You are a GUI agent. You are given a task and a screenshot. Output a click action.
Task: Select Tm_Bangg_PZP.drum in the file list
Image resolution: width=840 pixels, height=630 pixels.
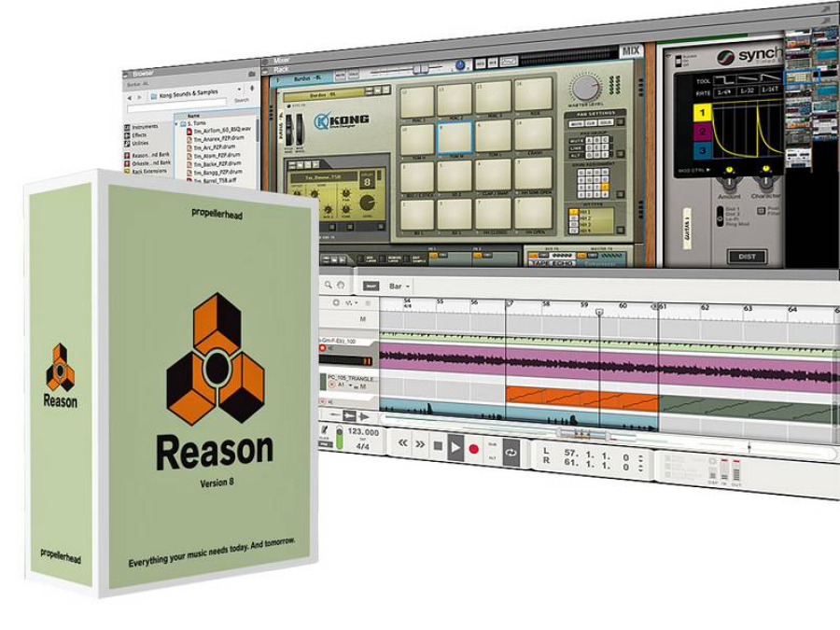(x=215, y=172)
